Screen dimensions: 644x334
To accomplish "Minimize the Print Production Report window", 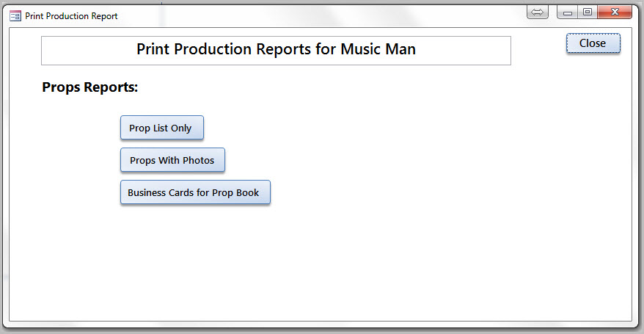I will 568,12.
